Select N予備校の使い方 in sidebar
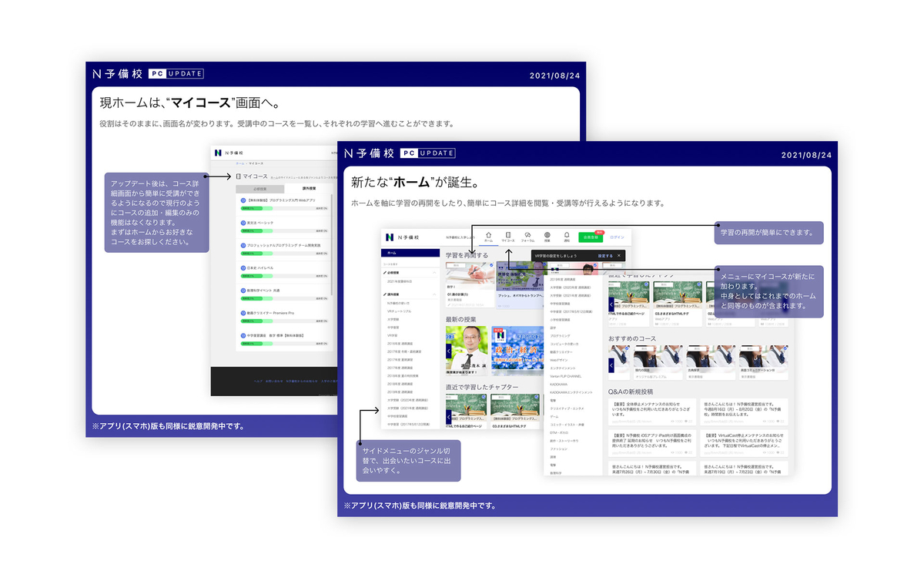This screenshot has width=924, height=578. click(398, 303)
